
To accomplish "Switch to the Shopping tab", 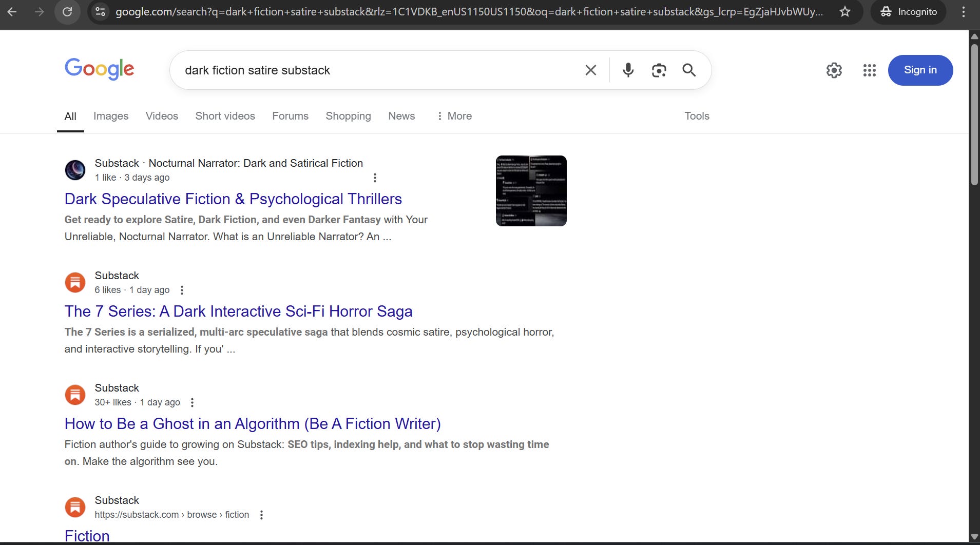I will point(348,116).
